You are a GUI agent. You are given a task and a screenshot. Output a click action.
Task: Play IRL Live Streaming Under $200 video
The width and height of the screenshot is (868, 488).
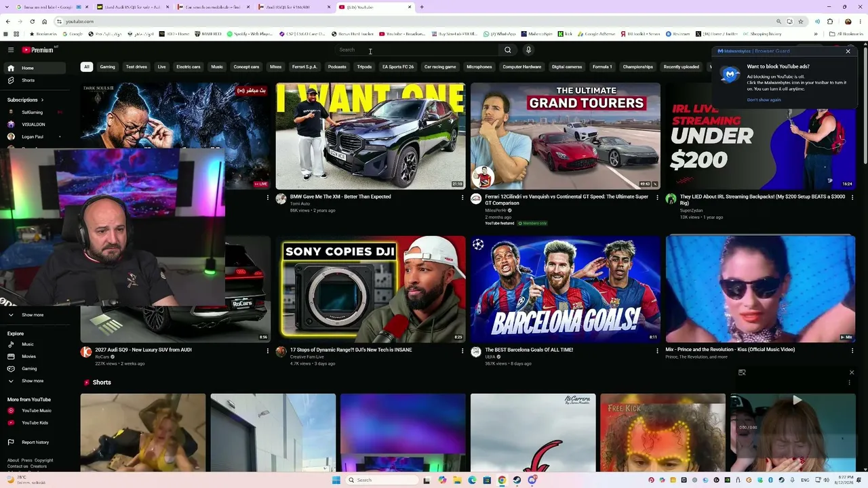pyautogui.click(x=760, y=136)
